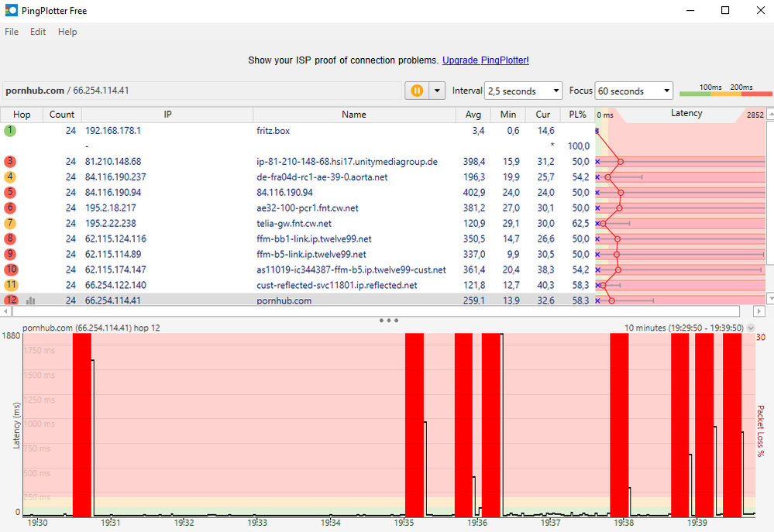Click hop 6 red circle icon
The height and width of the screenshot is (532, 774).
coord(10,208)
